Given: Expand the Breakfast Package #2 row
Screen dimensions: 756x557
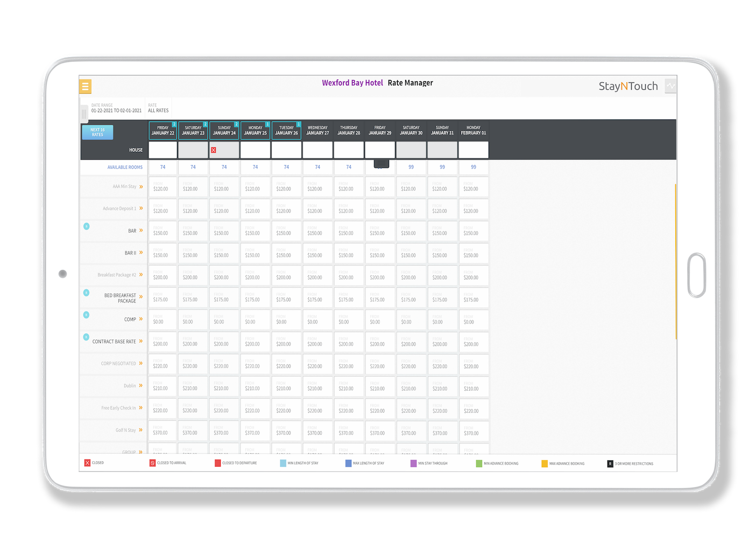Looking at the screenshot, I should coord(141,274).
